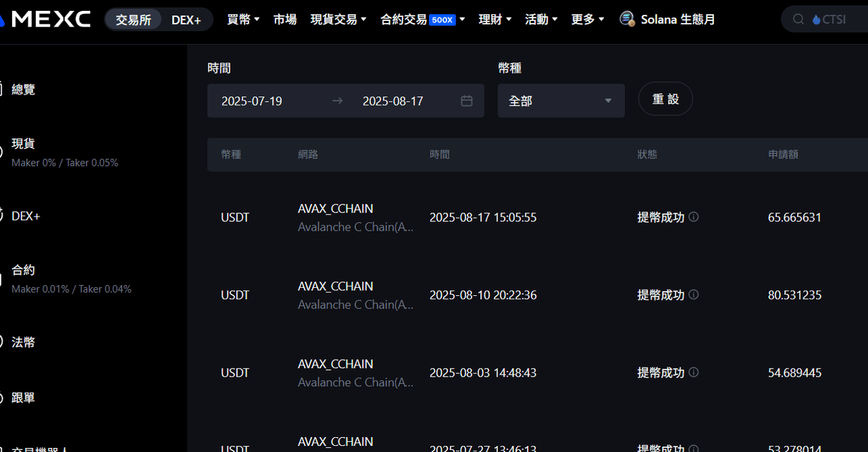The image size is (868, 452).
Task: Click end date 2025-08-17 field
Action: pos(393,101)
